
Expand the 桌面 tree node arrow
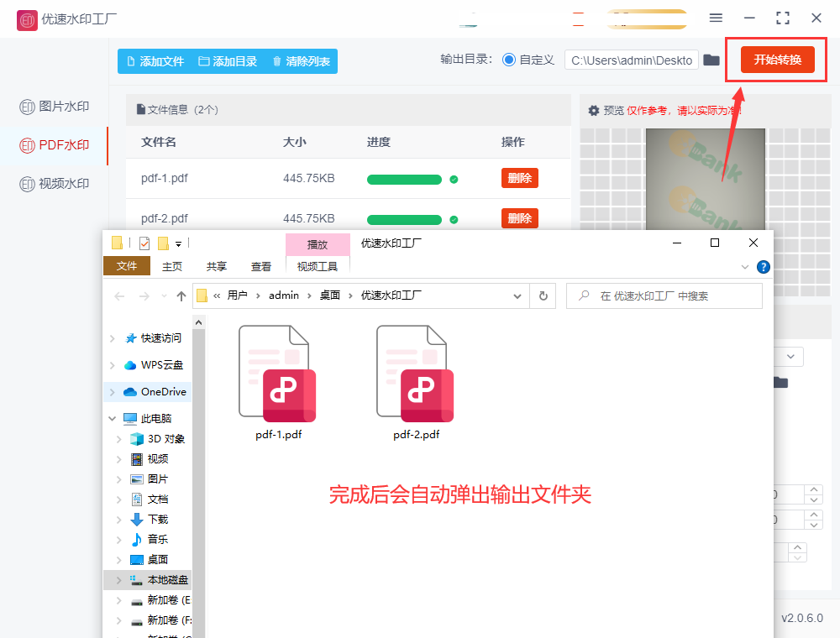pyautogui.click(x=119, y=560)
